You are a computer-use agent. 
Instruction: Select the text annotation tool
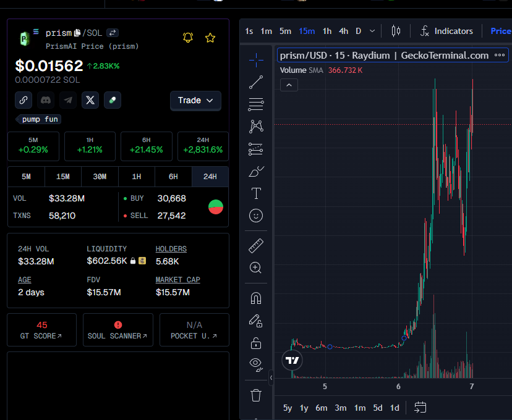click(256, 193)
